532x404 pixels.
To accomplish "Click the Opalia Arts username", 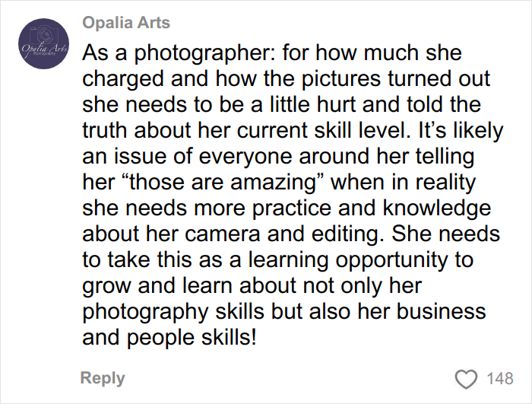I will [127, 23].
